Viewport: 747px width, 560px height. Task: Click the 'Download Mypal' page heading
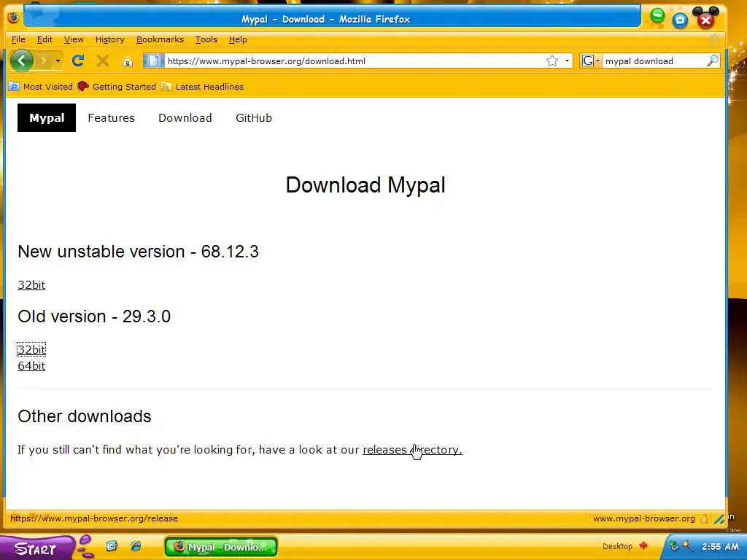pyautogui.click(x=365, y=184)
